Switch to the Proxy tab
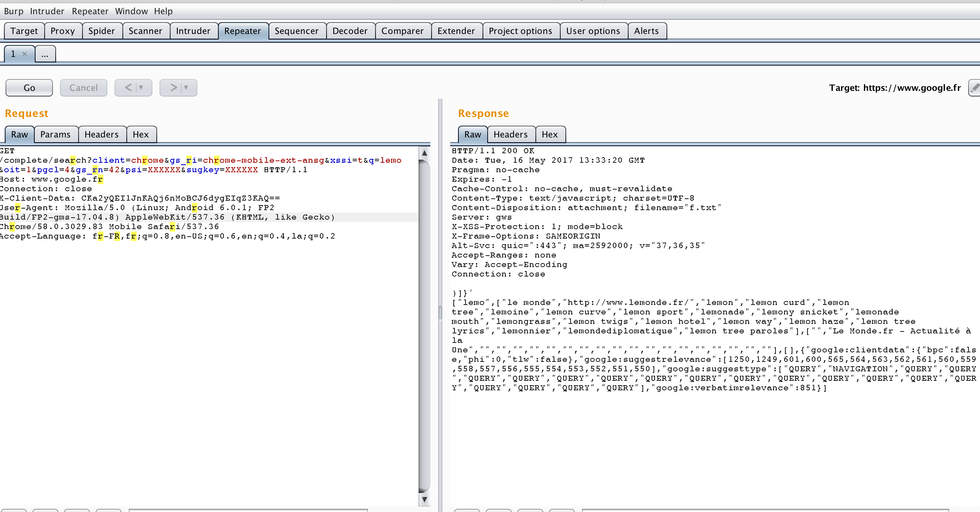 pyautogui.click(x=63, y=31)
